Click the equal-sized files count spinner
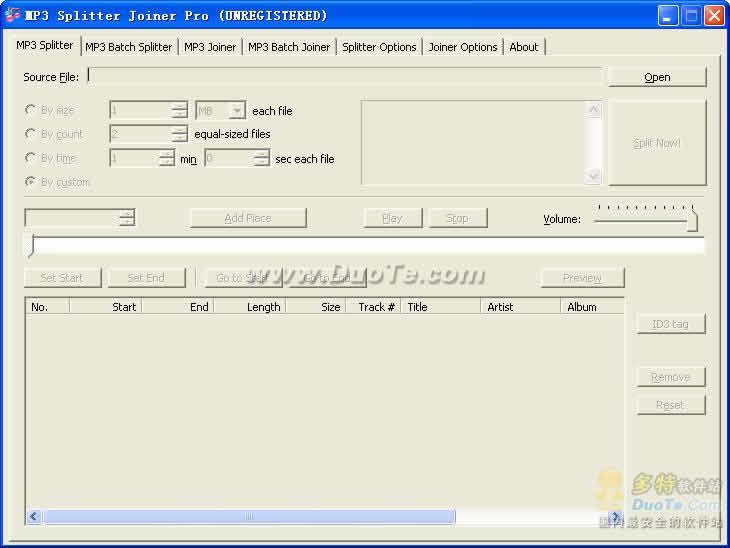 coord(179,134)
